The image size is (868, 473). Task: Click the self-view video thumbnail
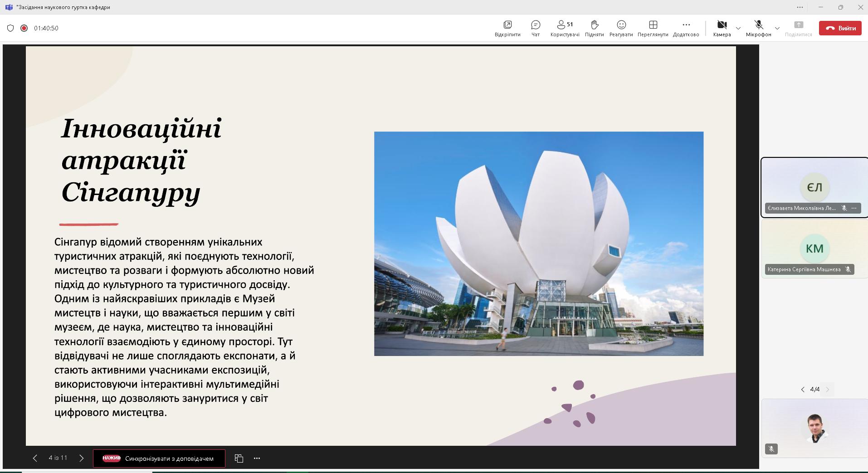coord(814,428)
